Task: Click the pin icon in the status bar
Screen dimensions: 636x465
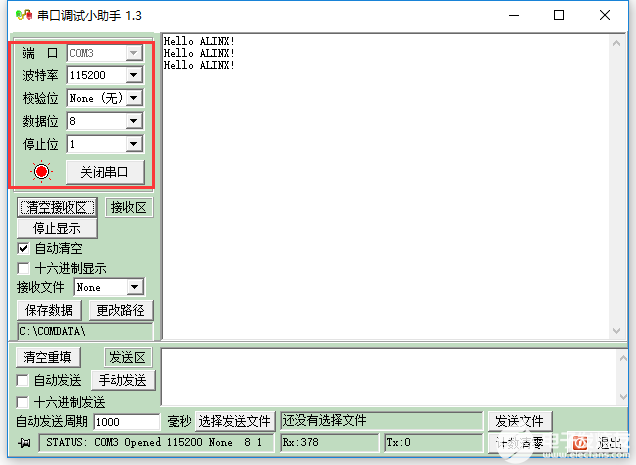Action: pyautogui.click(x=24, y=443)
